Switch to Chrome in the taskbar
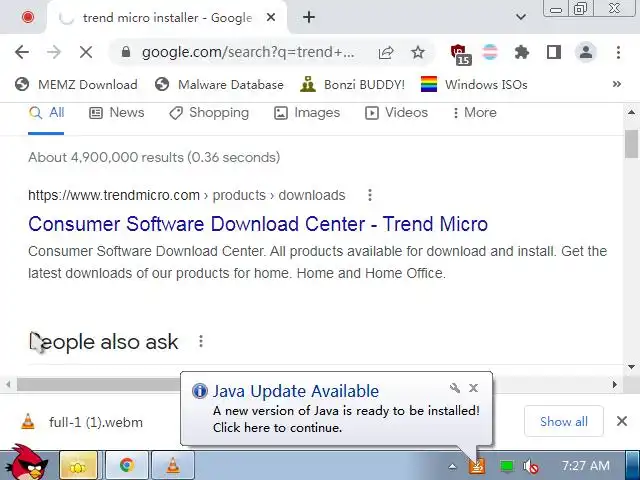 click(x=127, y=465)
